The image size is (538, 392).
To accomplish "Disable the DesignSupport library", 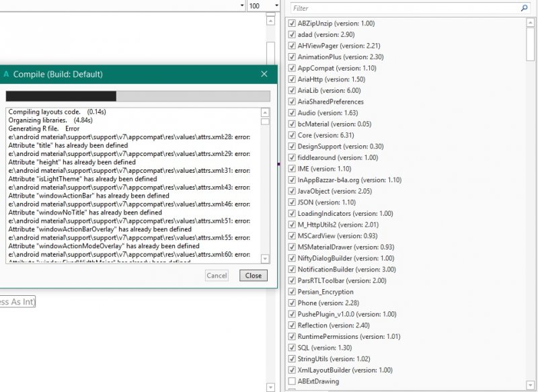I will pyautogui.click(x=291, y=146).
